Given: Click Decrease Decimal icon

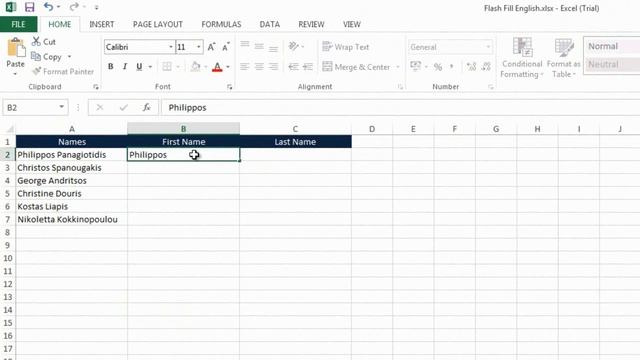Looking at the screenshot, I should (486, 67).
